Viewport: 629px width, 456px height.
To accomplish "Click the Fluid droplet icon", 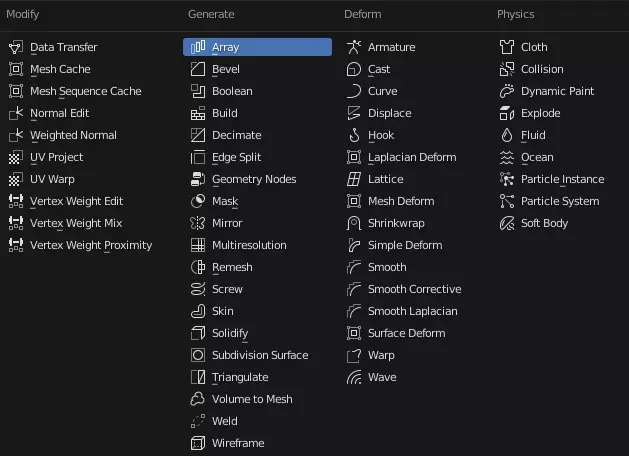I will [x=507, y=135].
